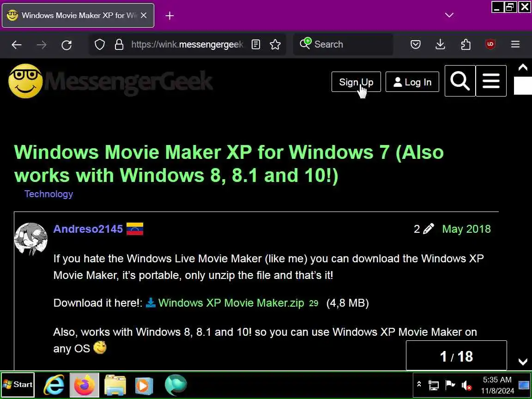Open Windows Media Player from taskbar

click(144, 386)
